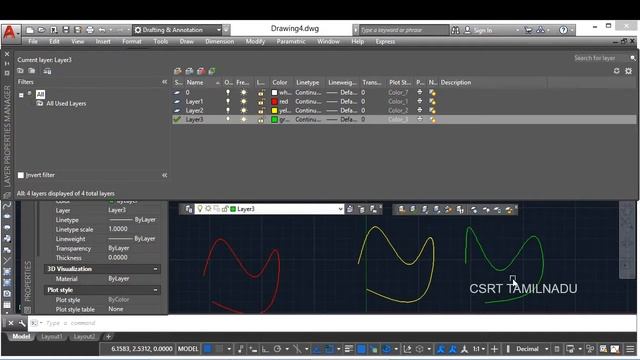Collapse the Filters pane with chevron

click(x=164, y=82)
